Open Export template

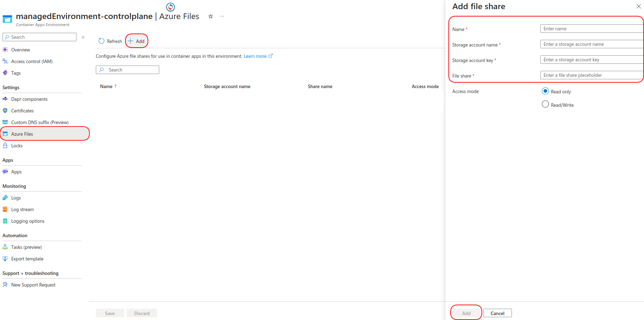[x=27, y=259]
